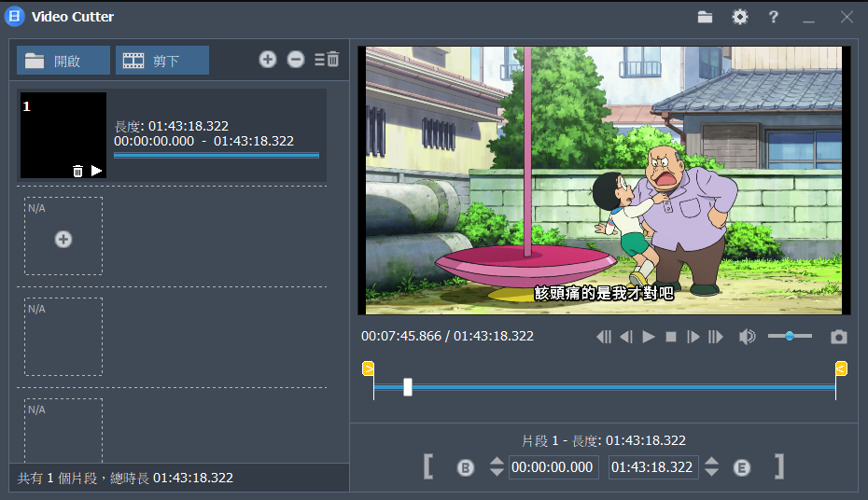Step forward one frame
The image size is (868, 500).
tap(693, 336)
